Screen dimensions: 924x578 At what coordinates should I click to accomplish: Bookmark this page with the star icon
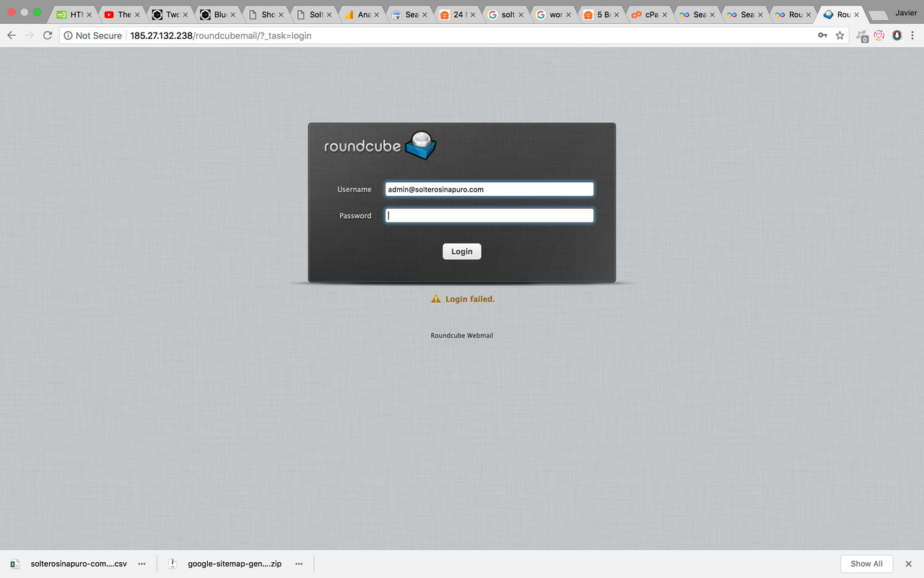pyautogui.click(x=840, y=35)
